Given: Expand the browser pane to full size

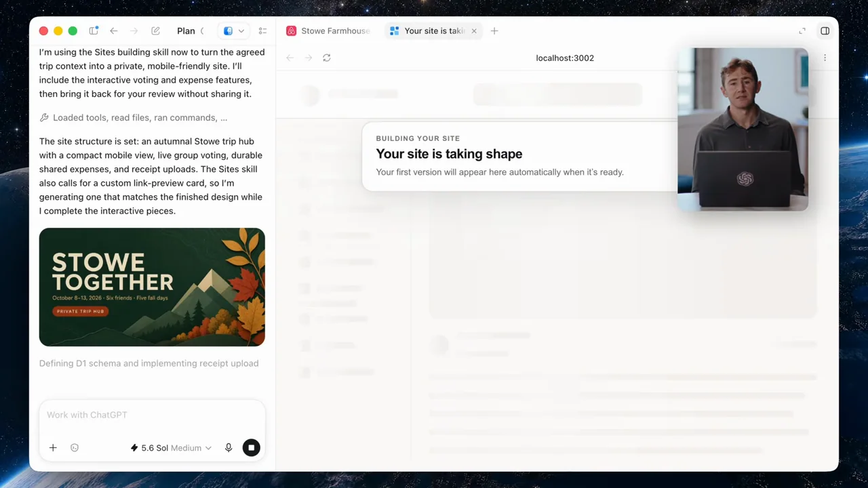Looking at the screenshot, I should click(802, 30).
